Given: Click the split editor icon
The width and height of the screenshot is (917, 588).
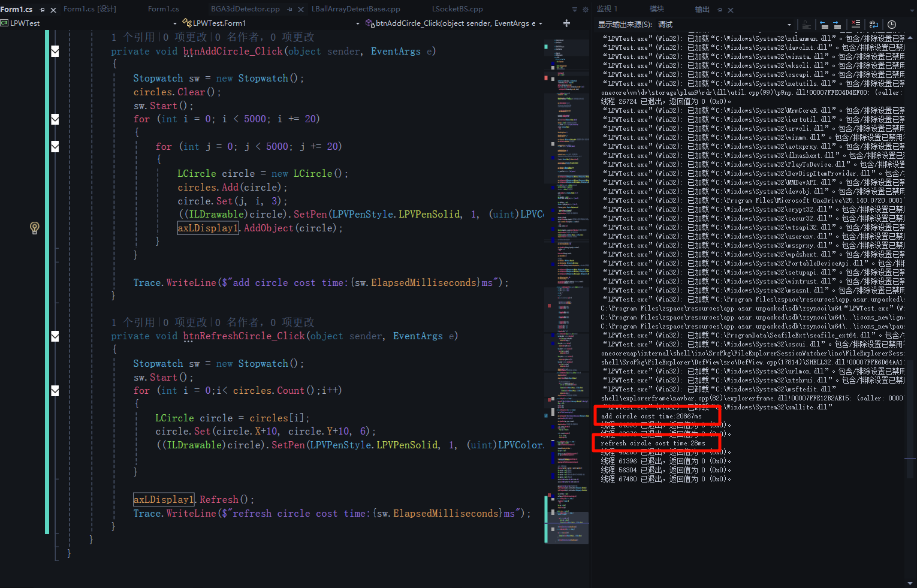Looking at the screenshot, I should (x=566, y=23).
